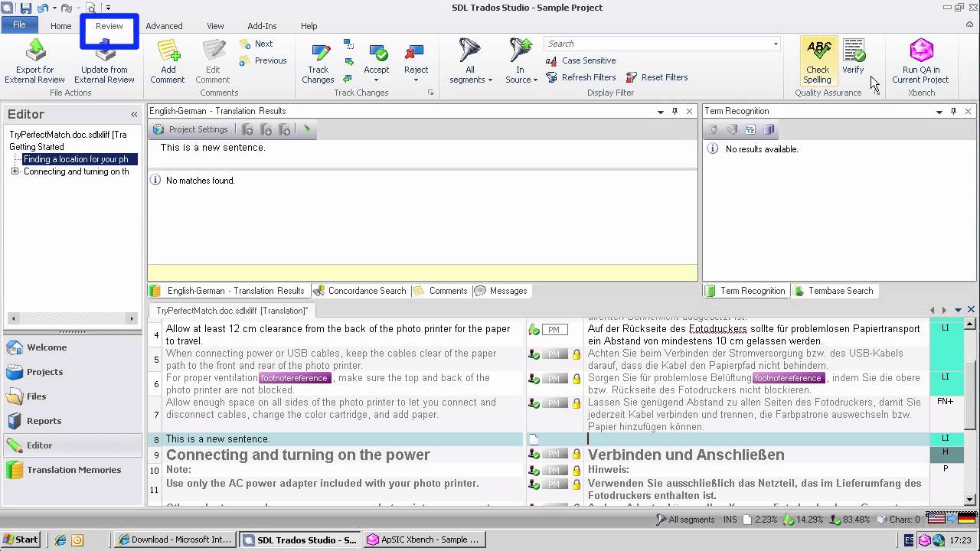Click the Save icon in title bar

coord(26,8)
